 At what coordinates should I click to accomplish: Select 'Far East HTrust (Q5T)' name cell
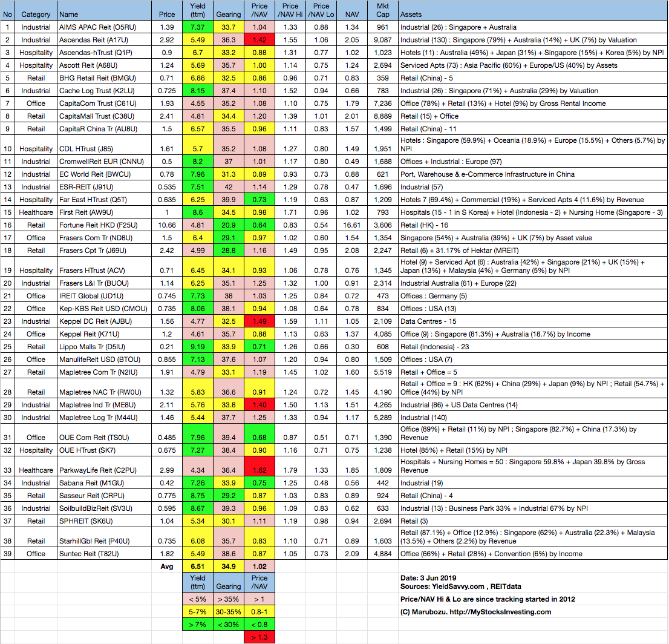pyautogui.click(x=104, y=200)
